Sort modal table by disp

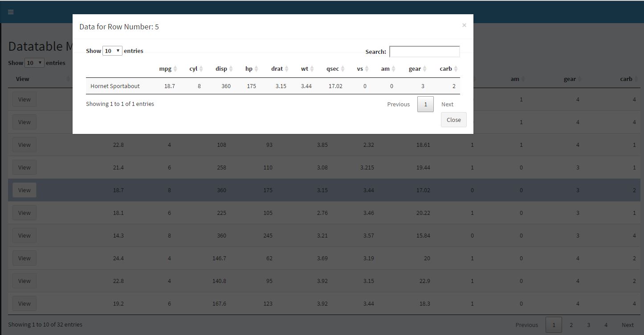pos(224,69)
